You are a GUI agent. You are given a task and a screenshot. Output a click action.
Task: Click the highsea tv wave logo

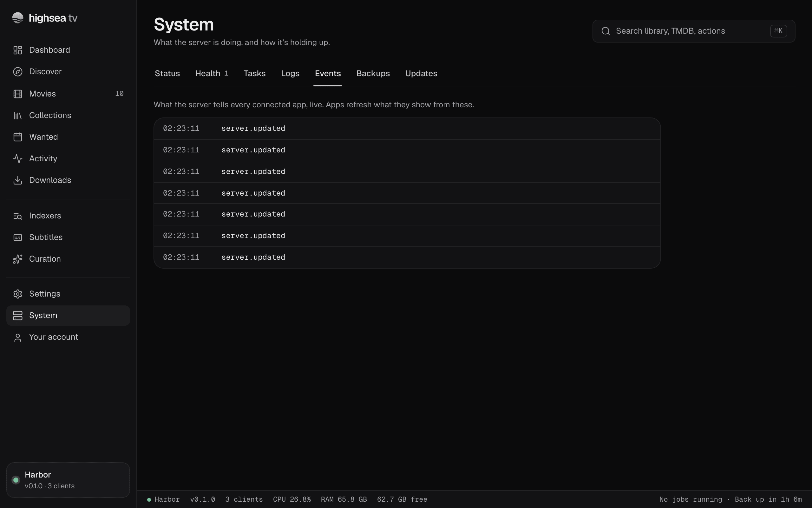tap(17, 18)
